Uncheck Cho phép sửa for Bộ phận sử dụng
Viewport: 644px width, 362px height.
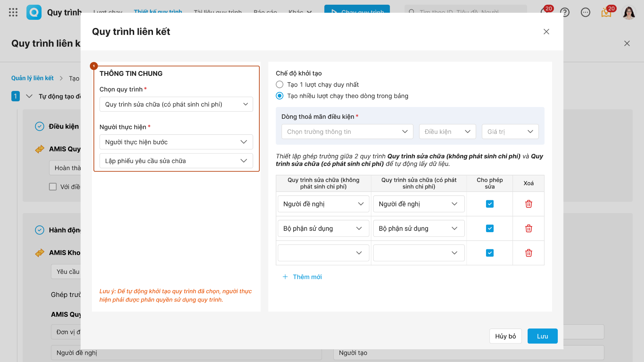click(490, 228)
